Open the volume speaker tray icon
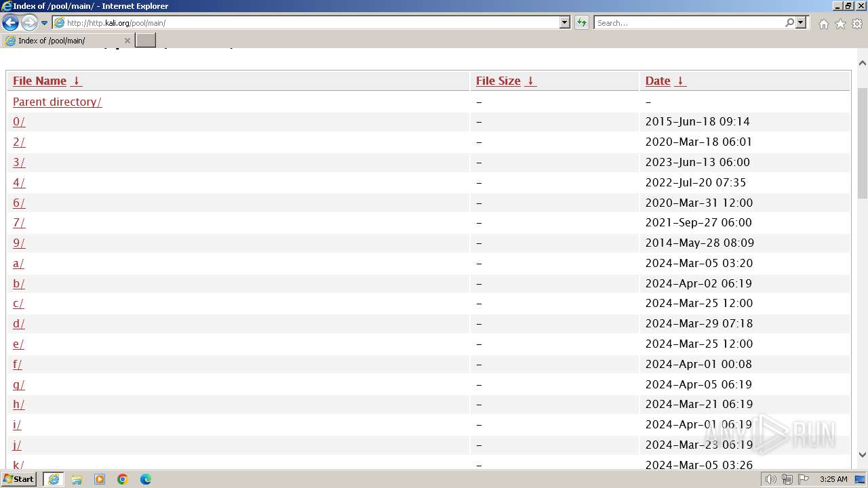Image resolution: width=868 pixels, height=488 pixels. [x=770, y=479]
